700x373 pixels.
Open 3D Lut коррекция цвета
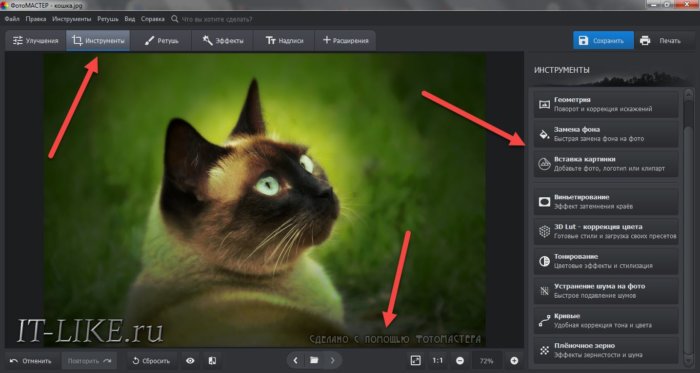point(606,231)
